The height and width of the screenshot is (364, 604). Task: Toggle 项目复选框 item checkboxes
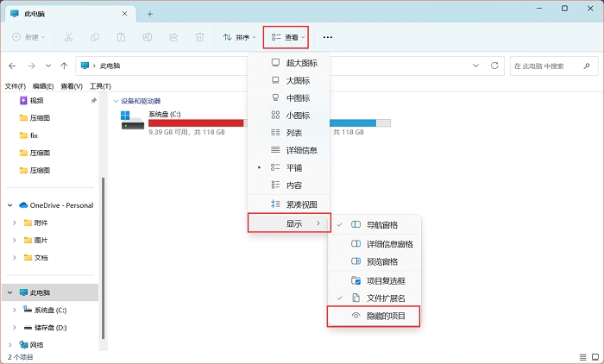374,281
